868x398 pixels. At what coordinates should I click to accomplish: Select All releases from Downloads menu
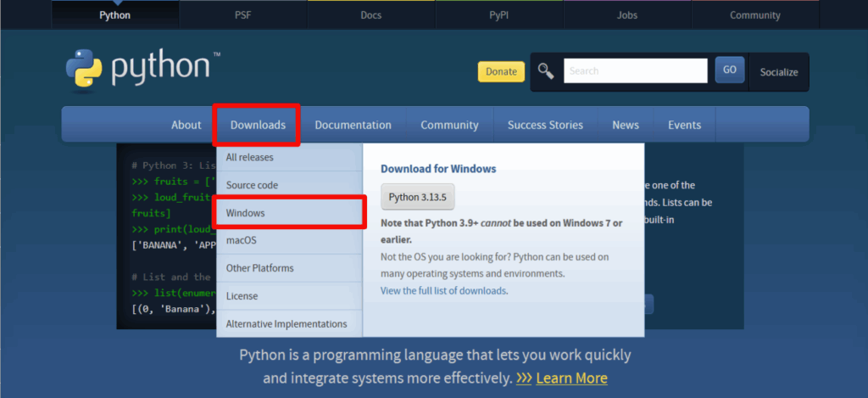289,158
